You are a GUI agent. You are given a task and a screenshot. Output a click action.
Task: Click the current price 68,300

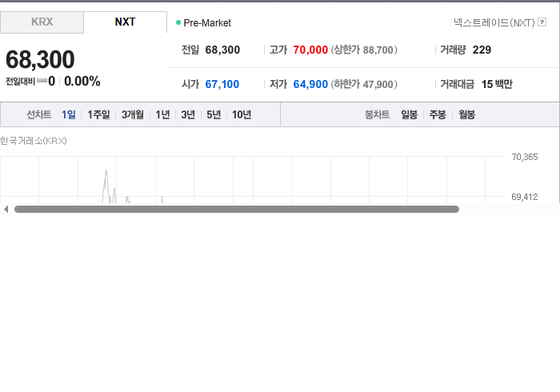[40, 59]
